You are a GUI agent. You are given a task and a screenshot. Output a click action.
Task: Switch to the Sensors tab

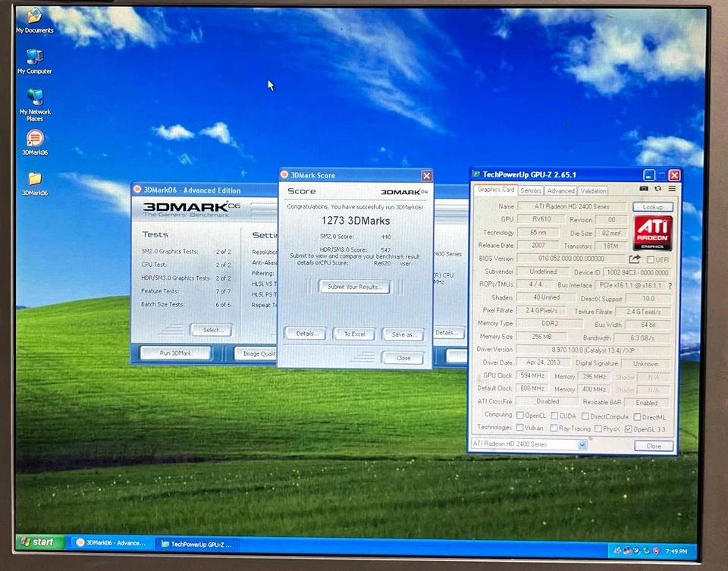click(x=530, y=190)
